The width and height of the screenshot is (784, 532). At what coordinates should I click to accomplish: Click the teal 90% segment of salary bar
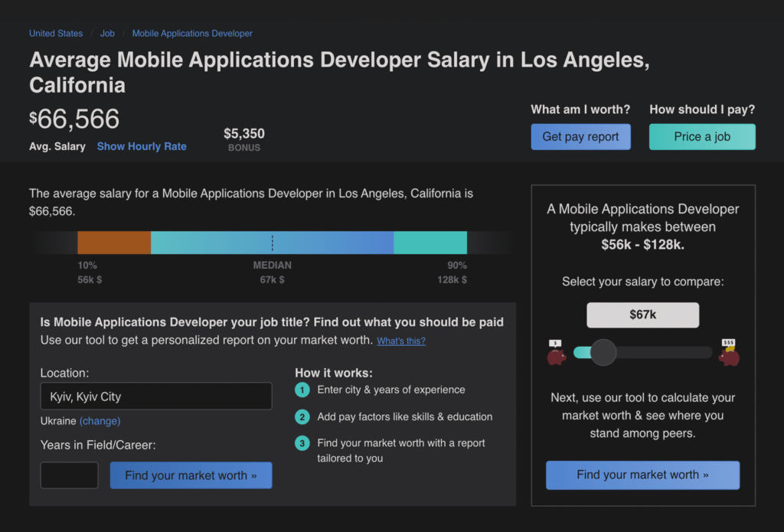point(430,243)
